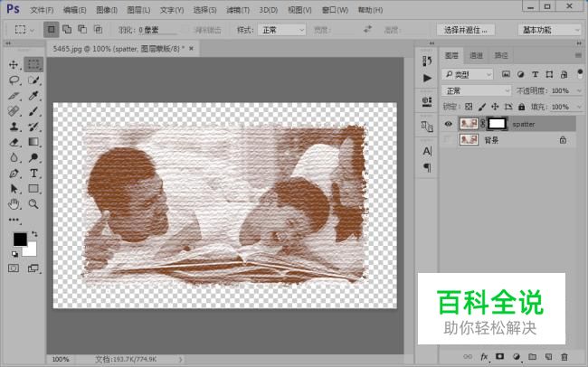Viewport: 588px width, 367px height.
Task: Open the 样式 style dropdown
Action: point(281,30)
